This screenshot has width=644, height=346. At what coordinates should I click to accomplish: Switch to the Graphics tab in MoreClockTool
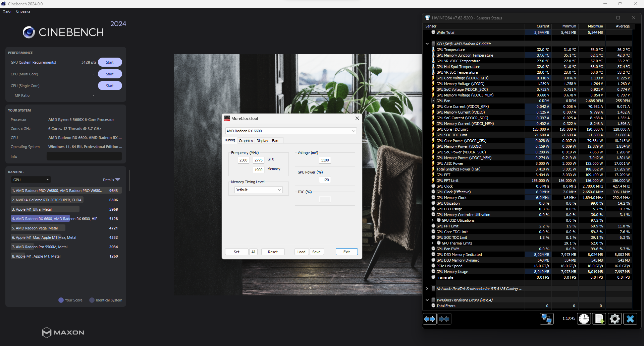(246, 141)
